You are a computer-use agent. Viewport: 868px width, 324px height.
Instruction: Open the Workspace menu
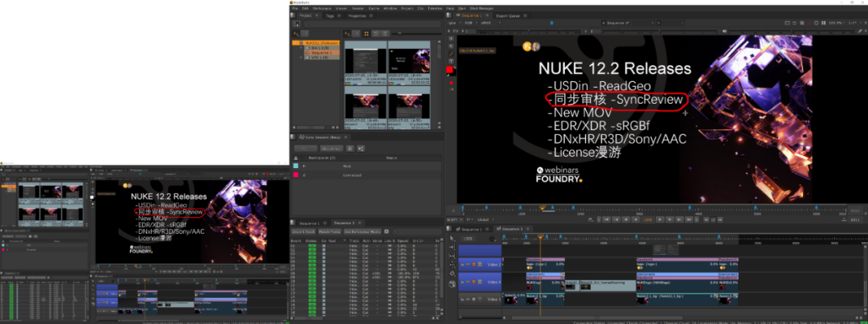point(321,9)
